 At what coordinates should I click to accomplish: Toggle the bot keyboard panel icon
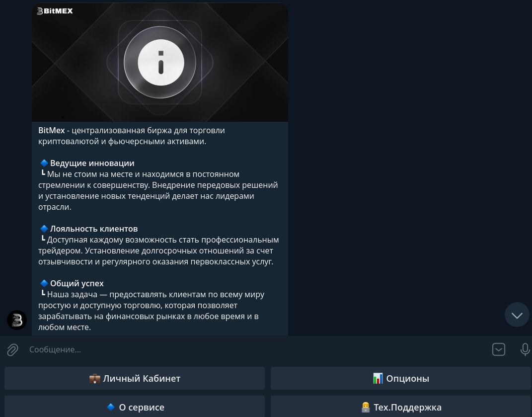click(498, 349)
